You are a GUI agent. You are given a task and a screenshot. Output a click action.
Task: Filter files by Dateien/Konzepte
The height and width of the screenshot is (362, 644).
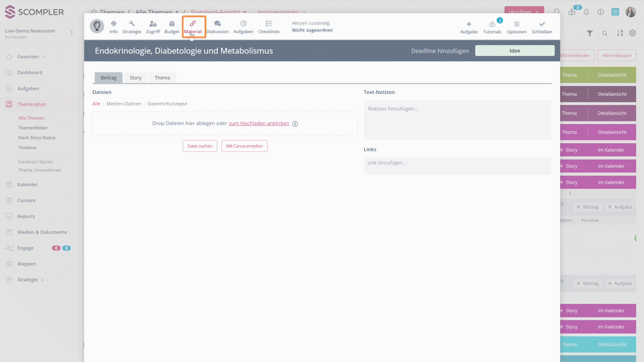[x=167, y=104]
